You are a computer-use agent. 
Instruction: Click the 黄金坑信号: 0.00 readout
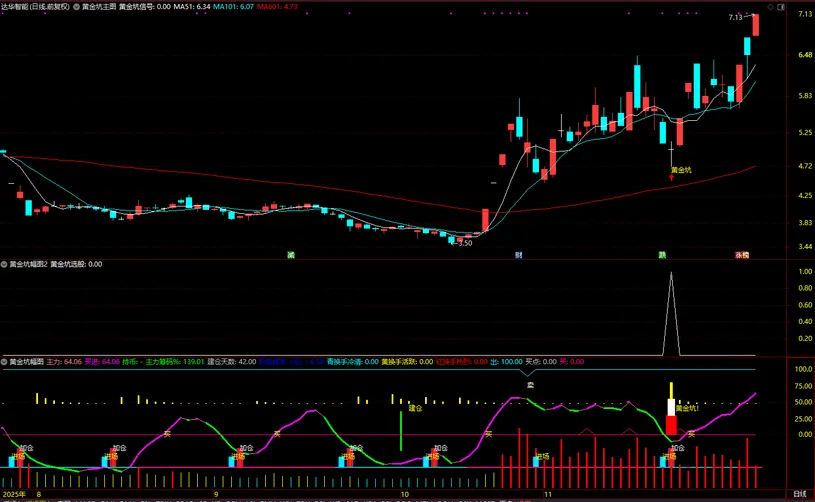[x=144, y=7]
